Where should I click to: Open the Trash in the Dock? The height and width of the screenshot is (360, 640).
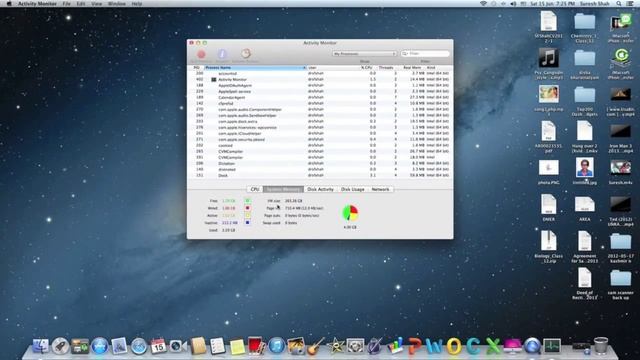coord(601,346)
